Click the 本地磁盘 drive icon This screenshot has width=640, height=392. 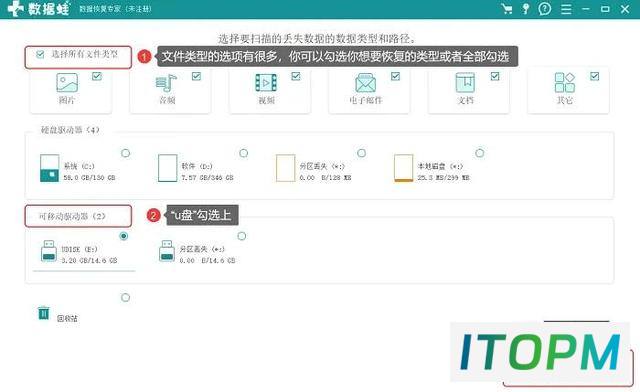click(403, 168)
